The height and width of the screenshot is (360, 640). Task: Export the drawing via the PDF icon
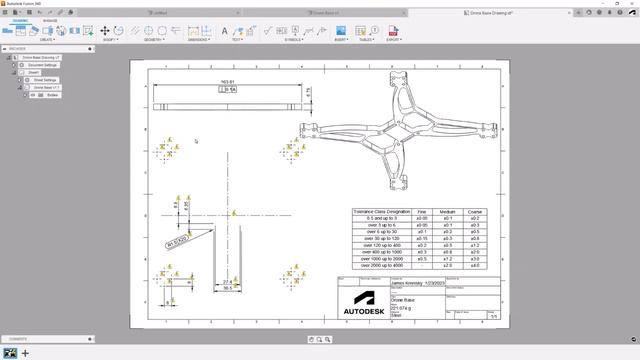pyautogui.click(x=393, y=31)
